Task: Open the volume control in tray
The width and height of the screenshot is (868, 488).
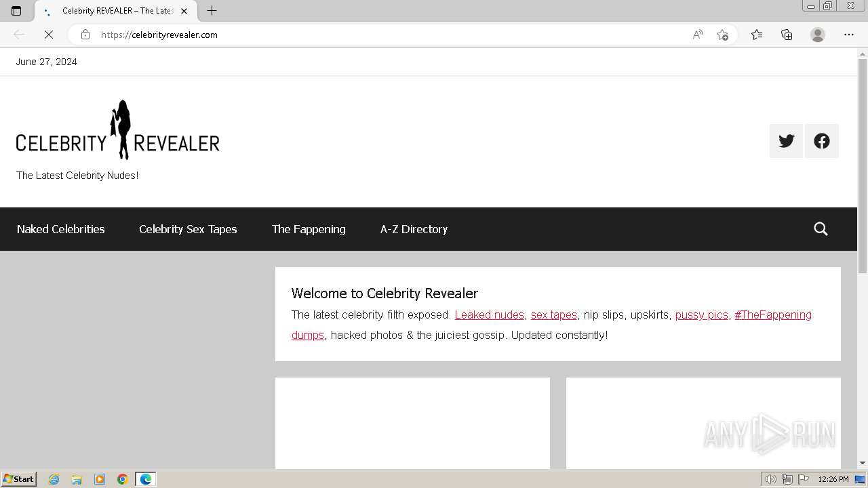Action: pos(771,479)
